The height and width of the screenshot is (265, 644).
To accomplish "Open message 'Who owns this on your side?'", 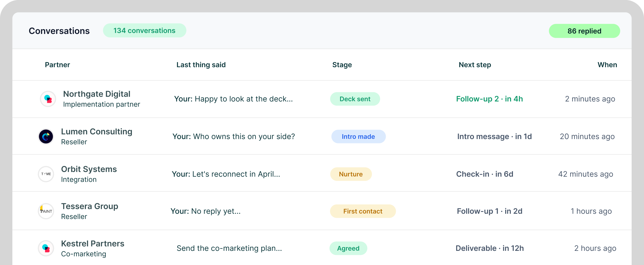I will [x=244, y=136].
